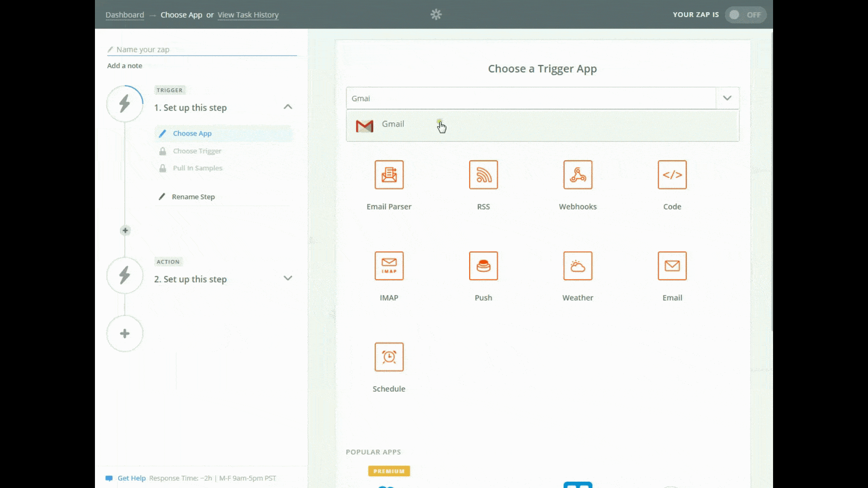The height and width of the screenshot is (488, 868).
Task: Open the trigger app search dropdown arrow
Action: 727,98
